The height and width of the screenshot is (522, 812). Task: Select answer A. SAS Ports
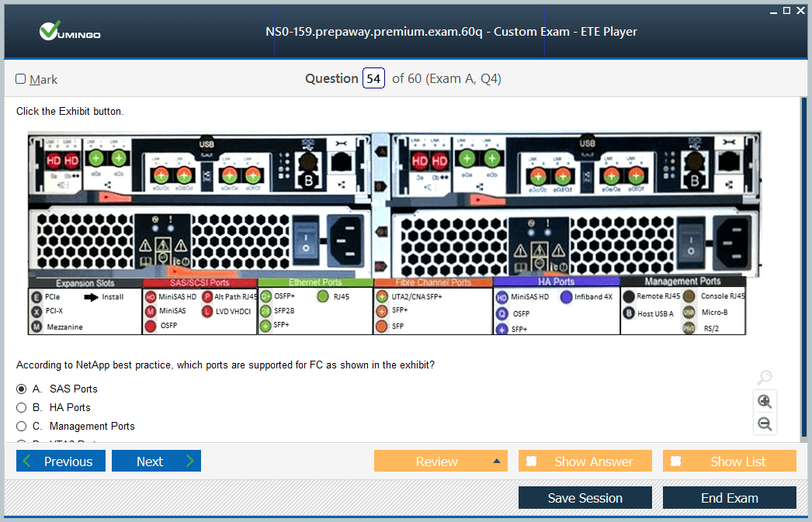[x=22, y=389]
